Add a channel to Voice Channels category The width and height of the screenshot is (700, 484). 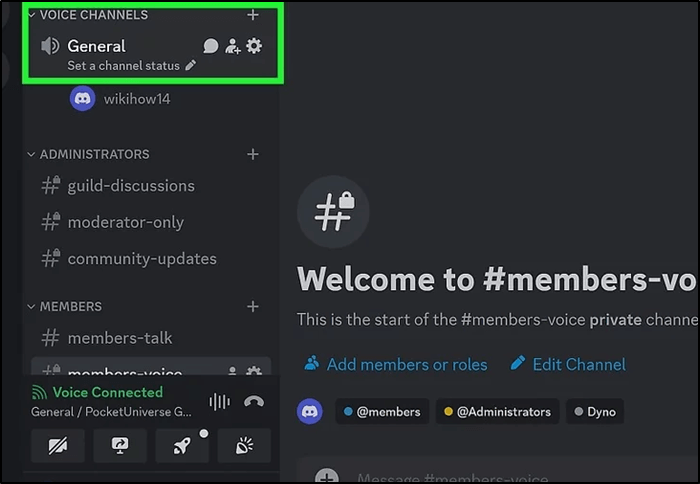tap(253, 15)
